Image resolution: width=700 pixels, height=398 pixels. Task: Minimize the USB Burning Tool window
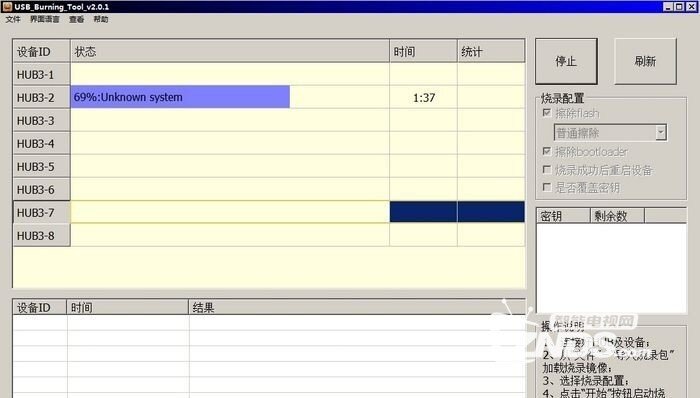(x=668, y=6)
